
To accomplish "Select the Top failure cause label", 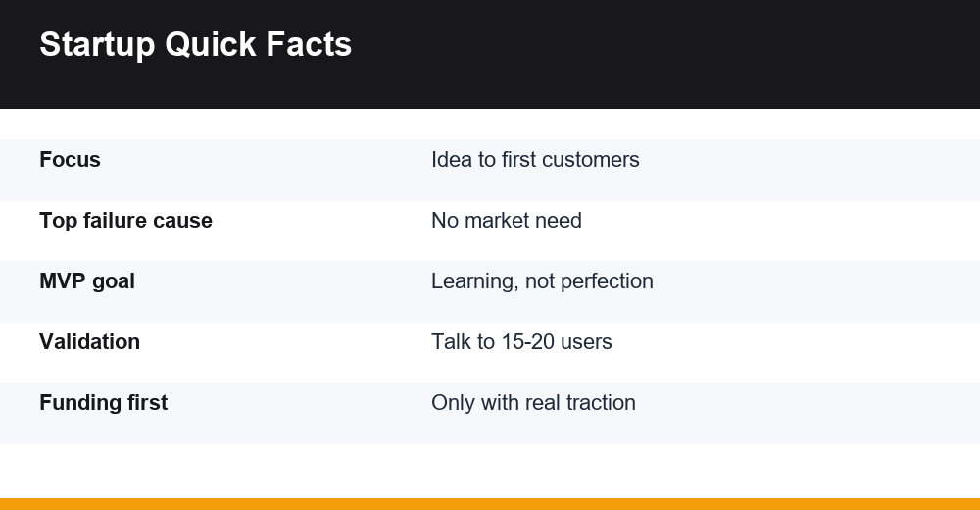I will click(125, 221).
